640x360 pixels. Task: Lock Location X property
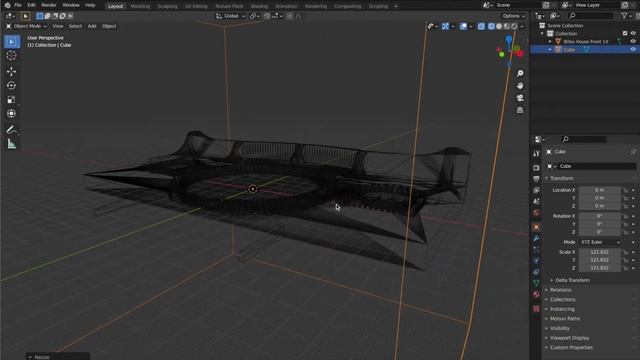pos(625,190)
